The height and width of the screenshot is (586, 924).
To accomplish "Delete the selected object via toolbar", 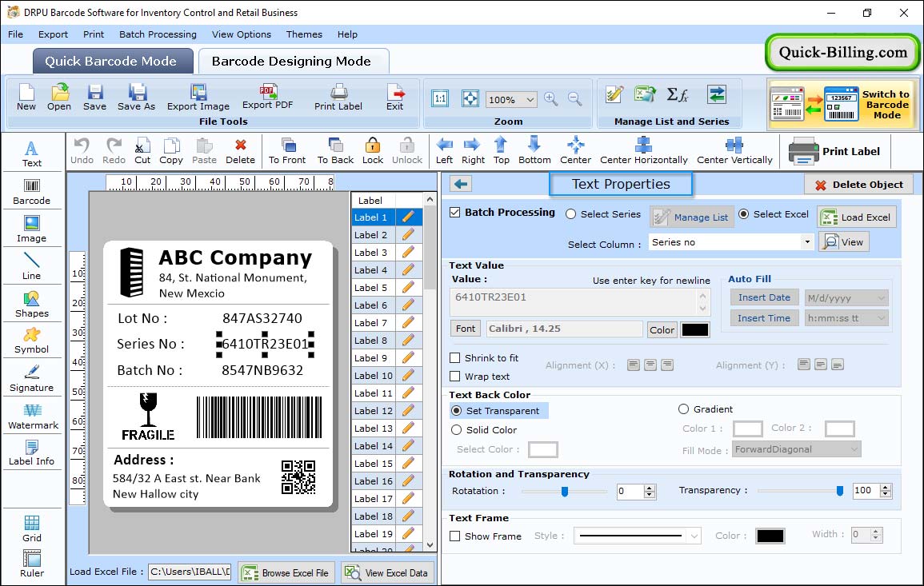I will click(x=241, y=151).
